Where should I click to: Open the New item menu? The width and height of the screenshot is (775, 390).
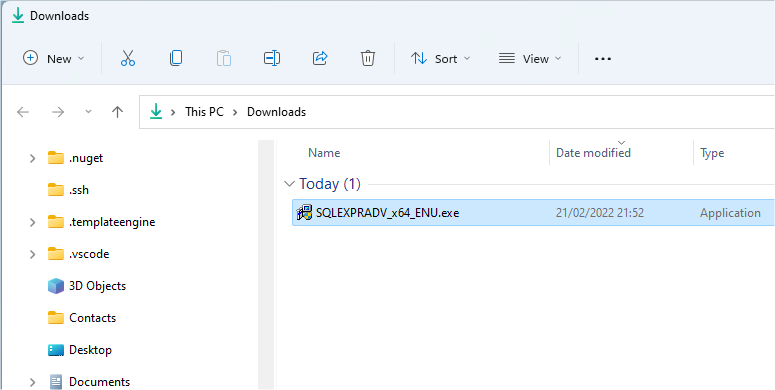[53, 59]
